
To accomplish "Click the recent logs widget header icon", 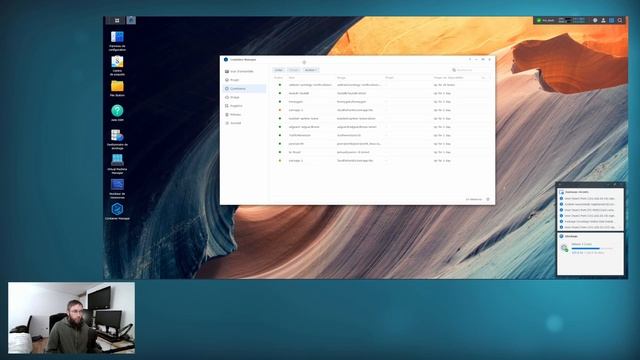I will (x=562, y=192).
